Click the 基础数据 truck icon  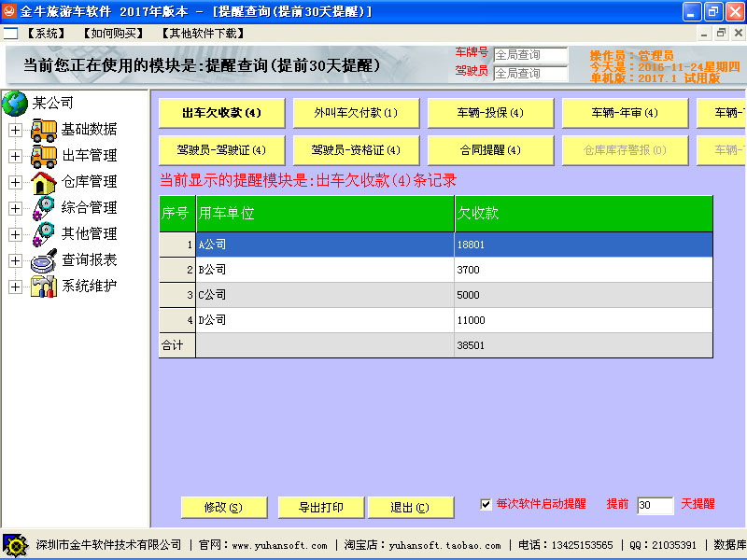point(44,130)
